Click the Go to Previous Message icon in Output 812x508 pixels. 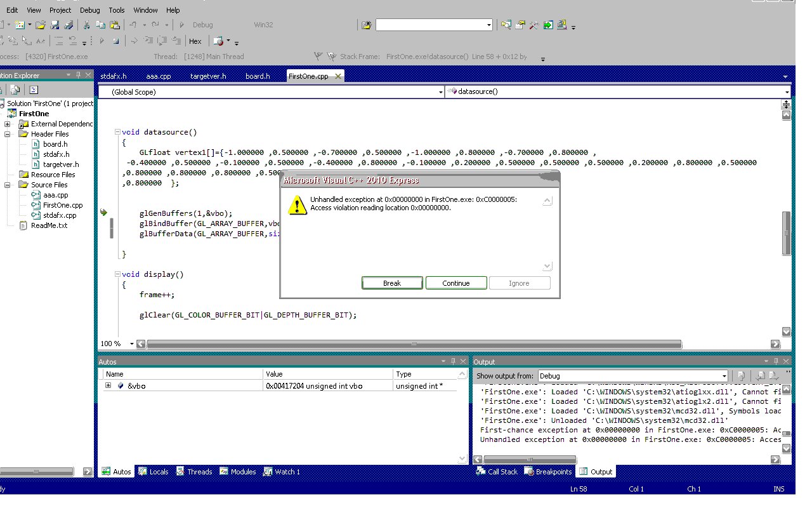(x=759, y=375)
